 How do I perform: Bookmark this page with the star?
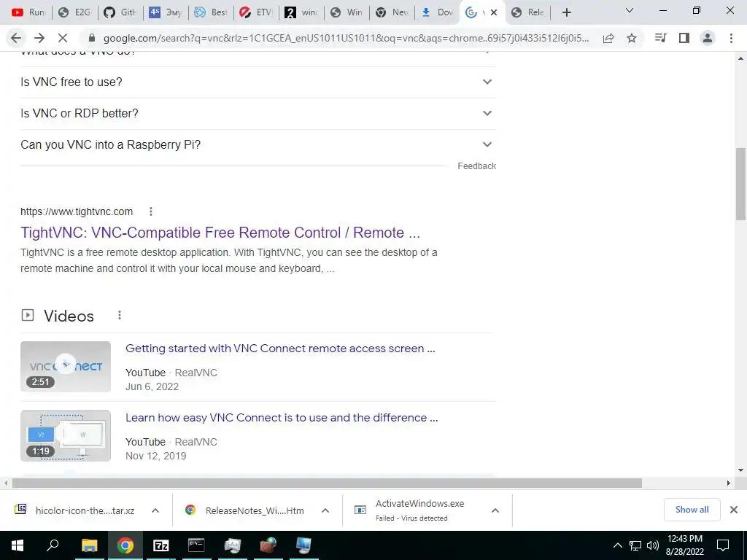[x=632, y=38]
